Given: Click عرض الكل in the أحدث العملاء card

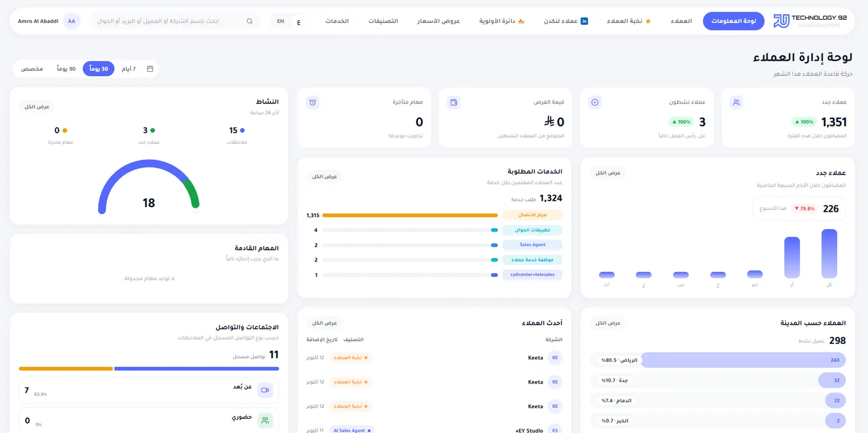Looking at the screenshot, I should click(x=325, y=323).
